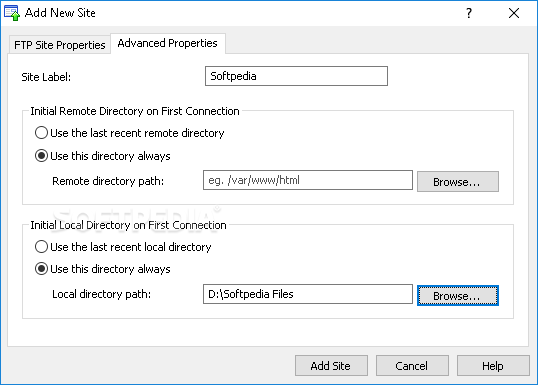538x385 pixels.
Task: Click the Remote directory path: label
Action: pos(108,181)
